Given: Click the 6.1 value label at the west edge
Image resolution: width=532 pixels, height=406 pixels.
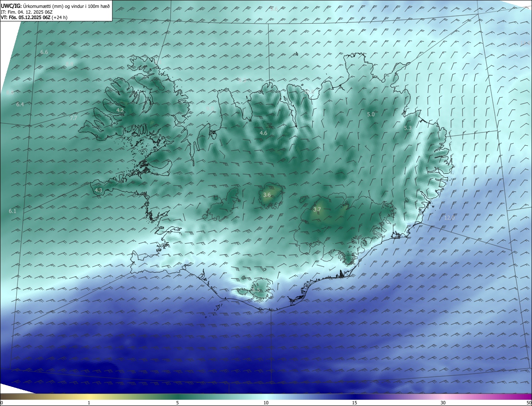Looking at the screenshot, I should [x=12, y=211].
